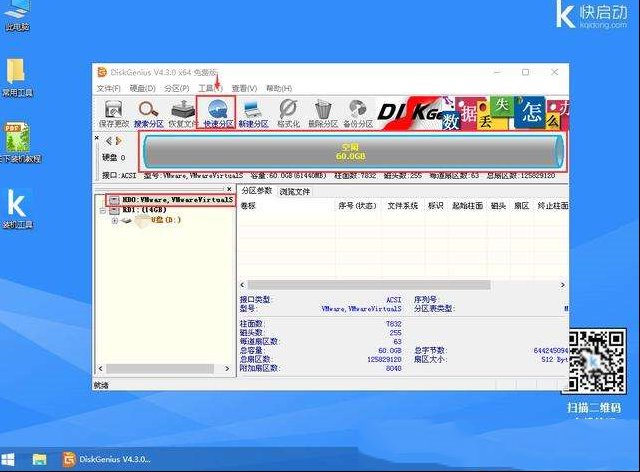This screenshot has width=640, height=472.
Task: Select U盘 (D:) partition in tree
Action: point(166,220)
